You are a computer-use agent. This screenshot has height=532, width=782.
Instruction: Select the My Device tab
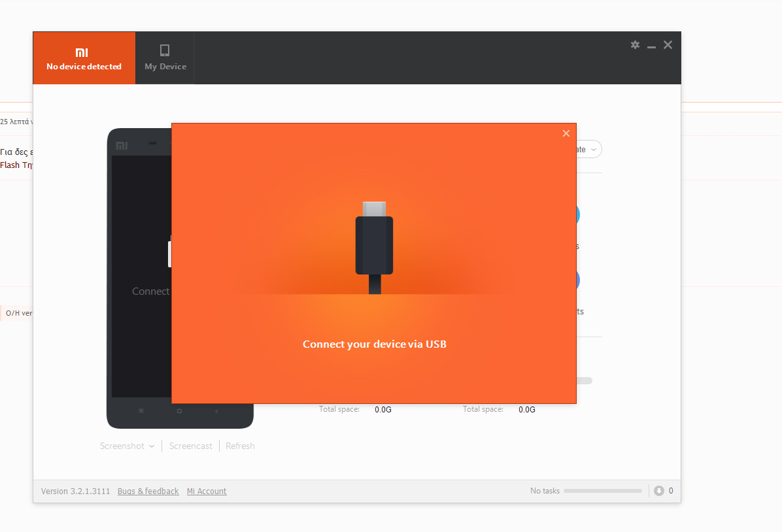point(165,58)
